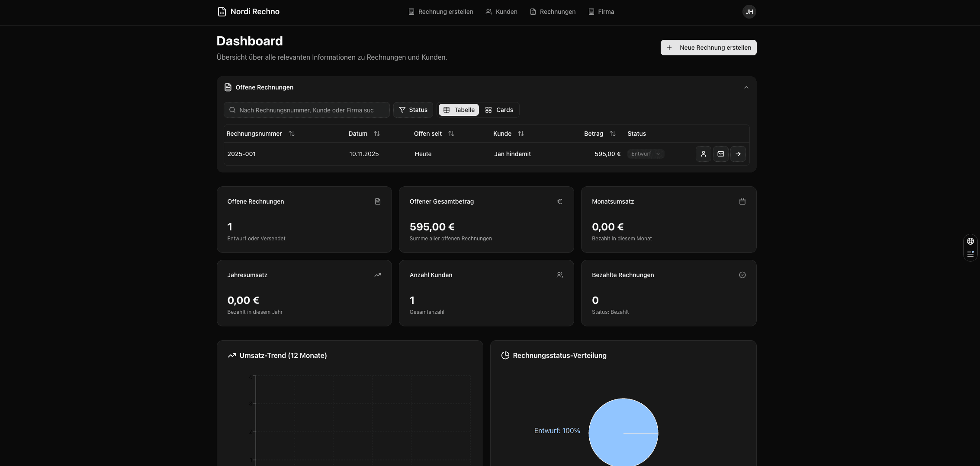Screen dimensions: 980x466
Task: Click Neue Rechnung erstellen button
Action: [x=708, y=48]
